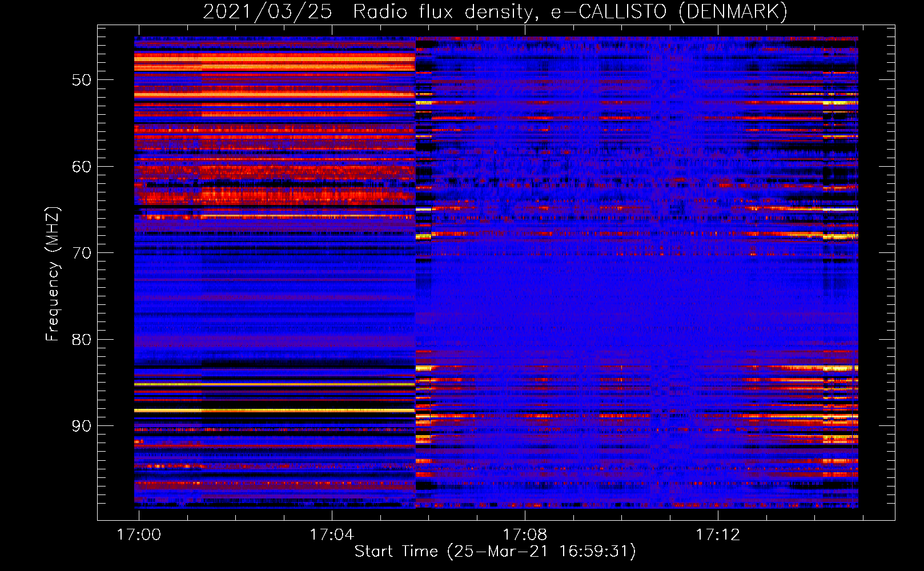924x571 pixels.
Task: Click the 50 MHz frequency tick label
Action: click(81, 80)
